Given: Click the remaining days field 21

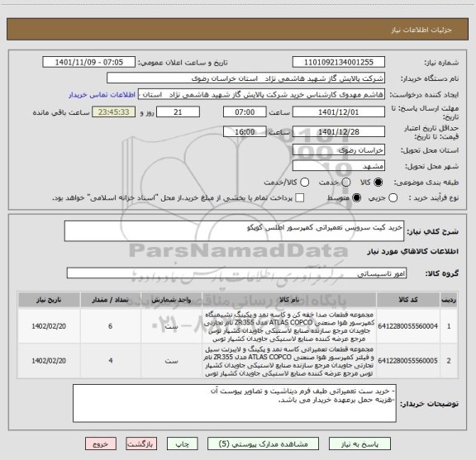Looking at the screenshot, I should tap(178, 112).
